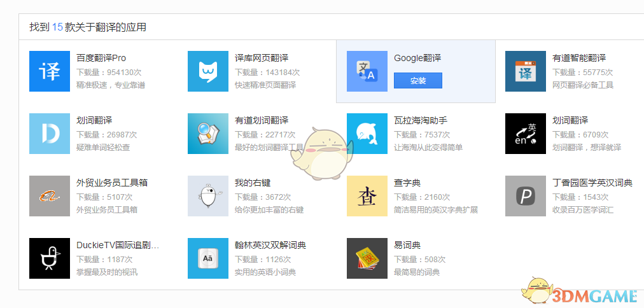Screen dimensions: 644x308
Task: Open the 外贸业务员工具箱 Alibaba icon
Action: click(x=50, y=196)
